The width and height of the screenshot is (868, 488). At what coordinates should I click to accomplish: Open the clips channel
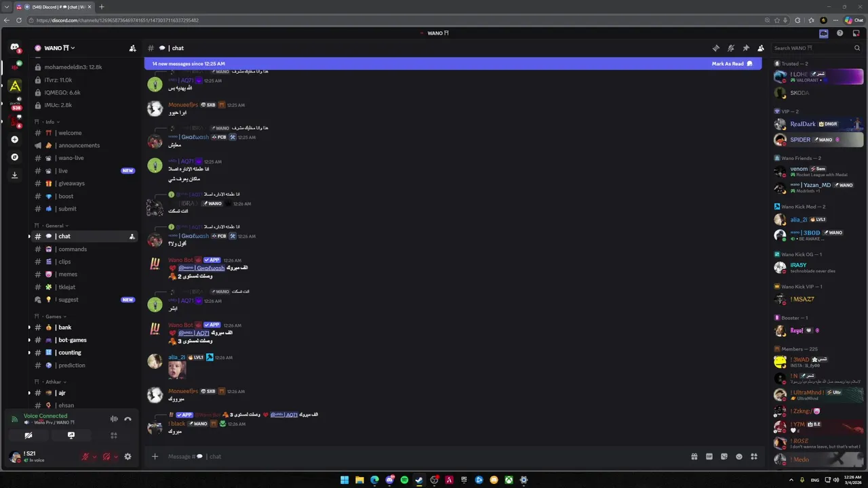click(84, 262)
